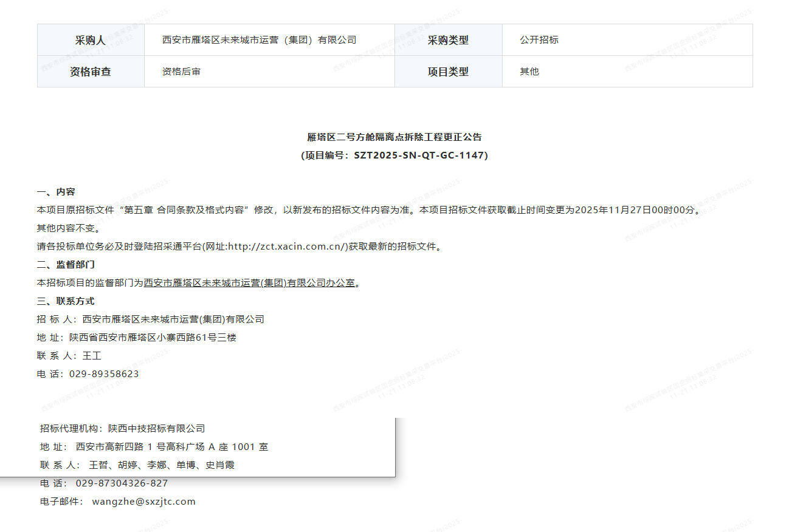Click the project number SZT2025-SN-QT-GC-1147

(420, 155)
